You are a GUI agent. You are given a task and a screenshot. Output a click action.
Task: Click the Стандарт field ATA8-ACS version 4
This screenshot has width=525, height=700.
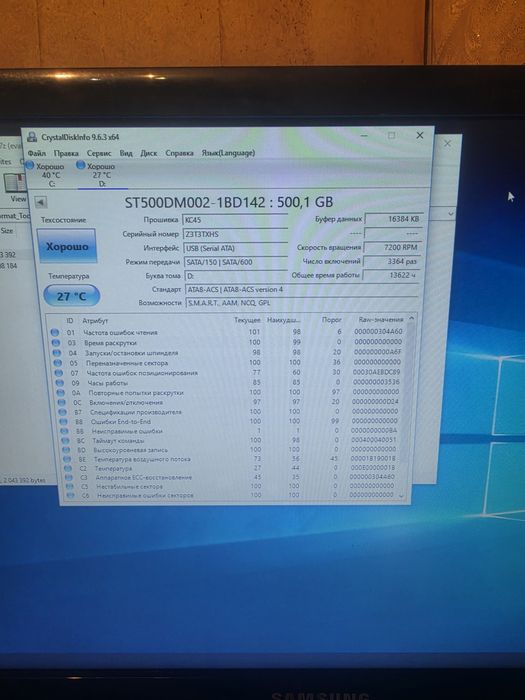coord(301,289)
